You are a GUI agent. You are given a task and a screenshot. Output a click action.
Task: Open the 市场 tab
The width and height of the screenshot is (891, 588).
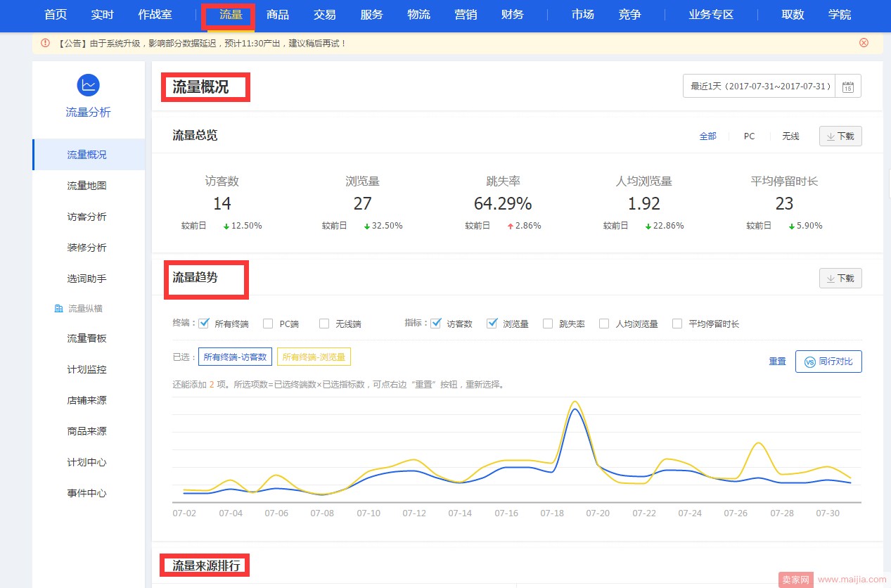[x=583, y=15]
